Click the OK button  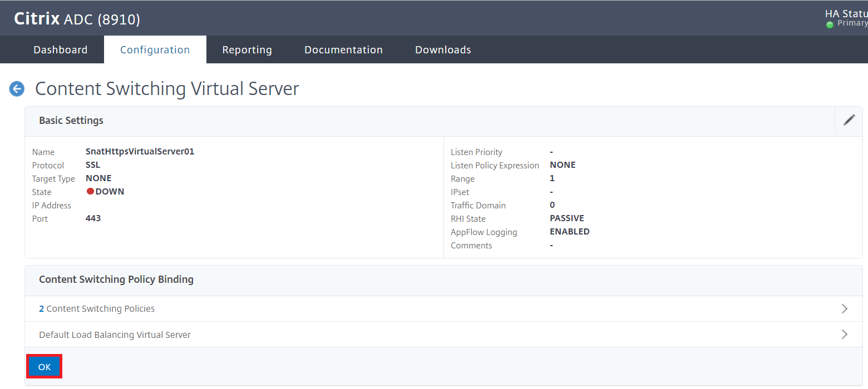(x=45, y=367)
